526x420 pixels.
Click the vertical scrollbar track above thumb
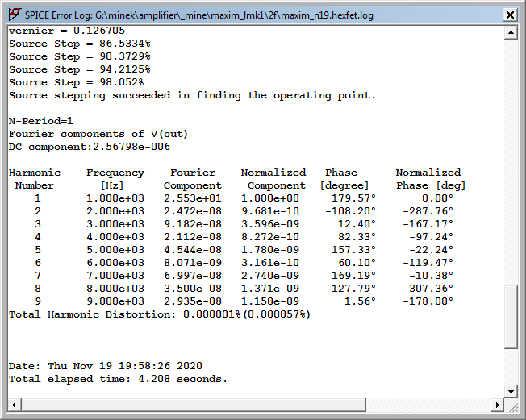[511, 162]
